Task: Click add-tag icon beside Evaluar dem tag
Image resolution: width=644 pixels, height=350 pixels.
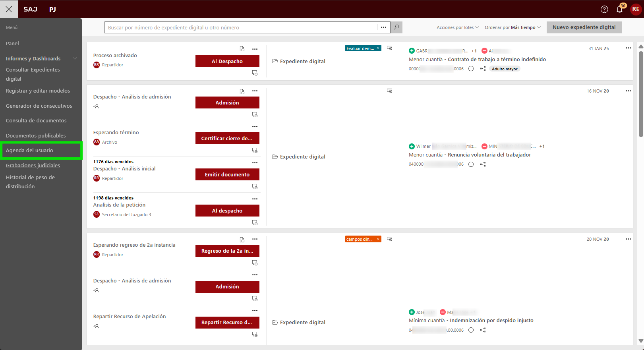Action: (389, 48)
